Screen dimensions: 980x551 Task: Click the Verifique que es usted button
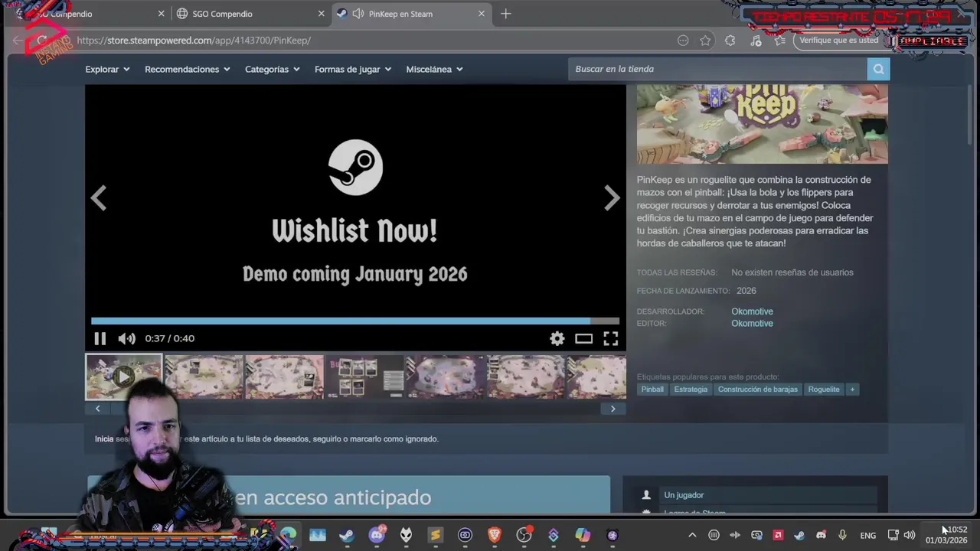839,41
